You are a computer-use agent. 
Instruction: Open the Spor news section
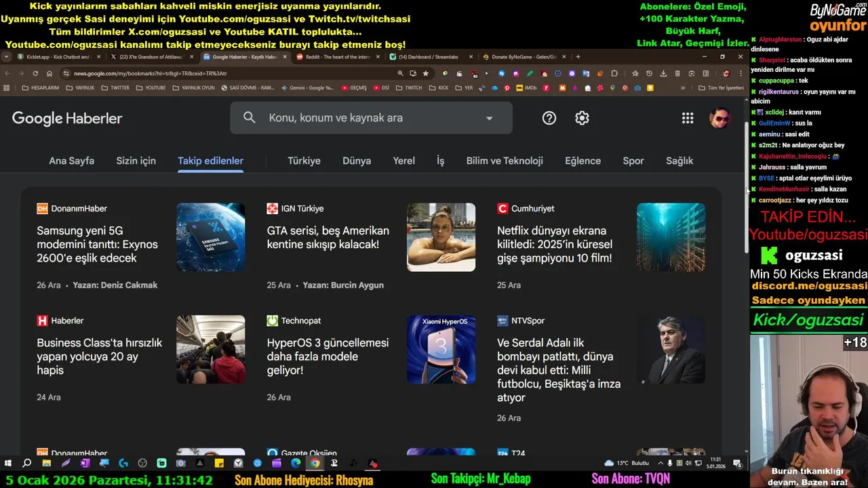pos(633,161)
